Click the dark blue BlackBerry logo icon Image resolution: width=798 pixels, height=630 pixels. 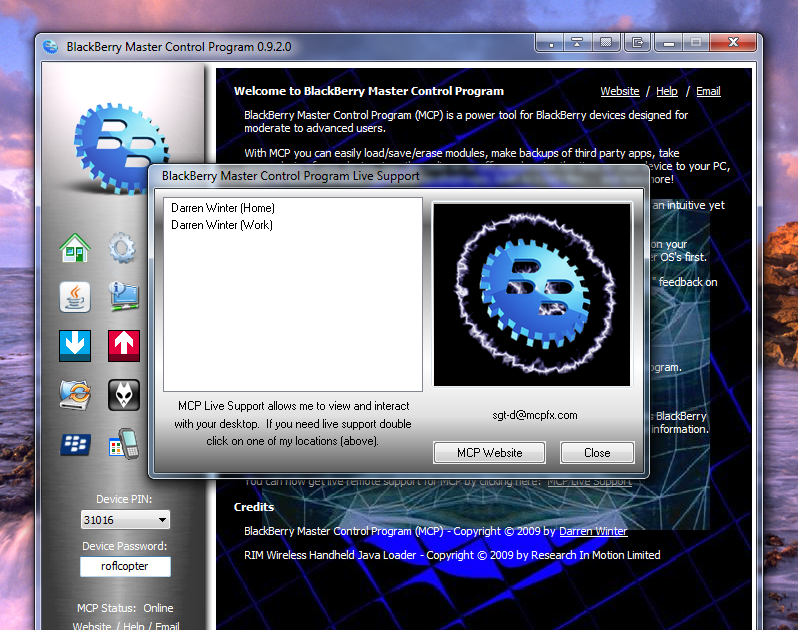[x=75, y=444]
